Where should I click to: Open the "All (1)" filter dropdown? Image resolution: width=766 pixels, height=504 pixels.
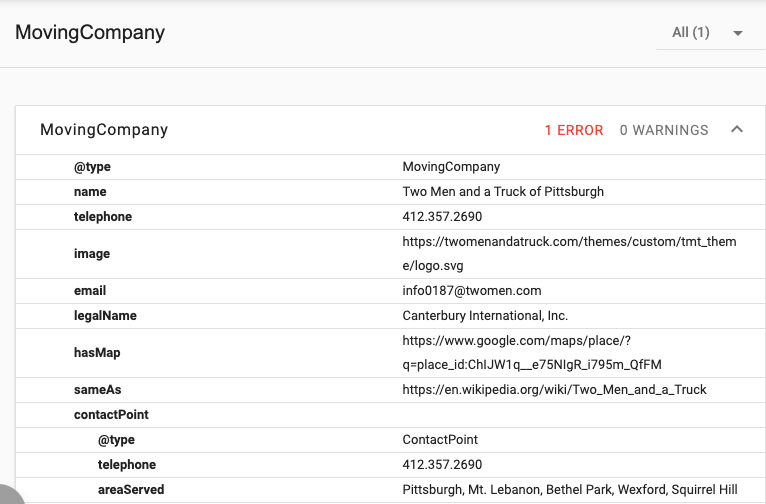pyautogui.click(x=707, y=33)
